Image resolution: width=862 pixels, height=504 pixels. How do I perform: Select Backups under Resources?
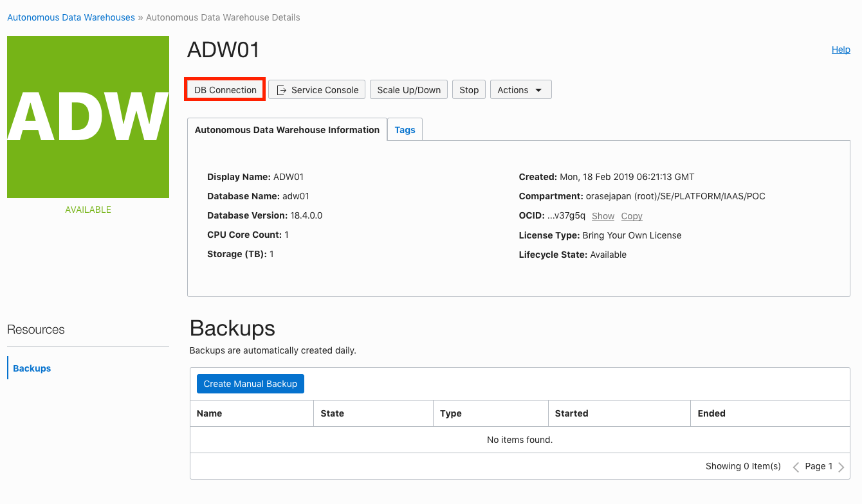[32, 368]
